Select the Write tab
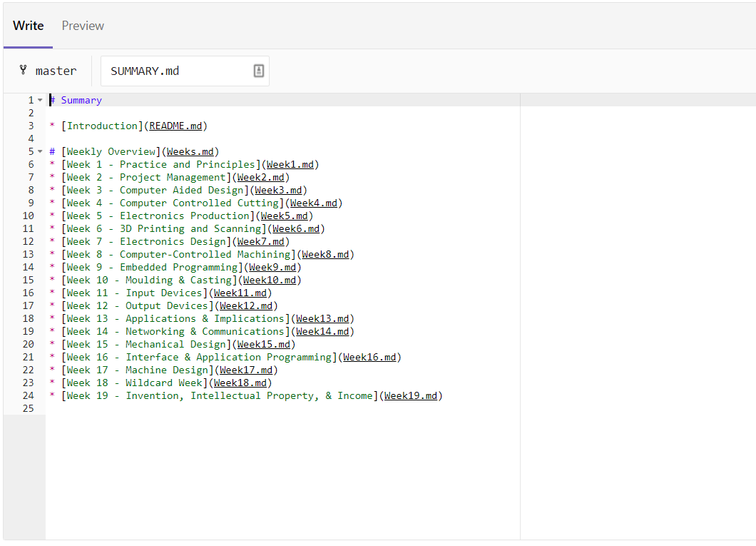 tap(28, 26)
